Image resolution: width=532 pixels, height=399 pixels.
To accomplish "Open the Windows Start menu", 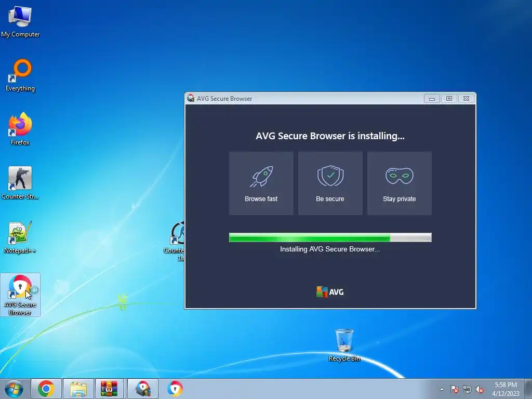I will [14, 389].
